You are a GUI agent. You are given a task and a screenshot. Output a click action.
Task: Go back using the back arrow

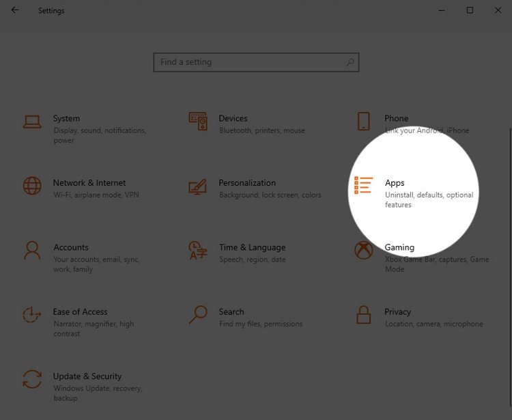(15, 10)
